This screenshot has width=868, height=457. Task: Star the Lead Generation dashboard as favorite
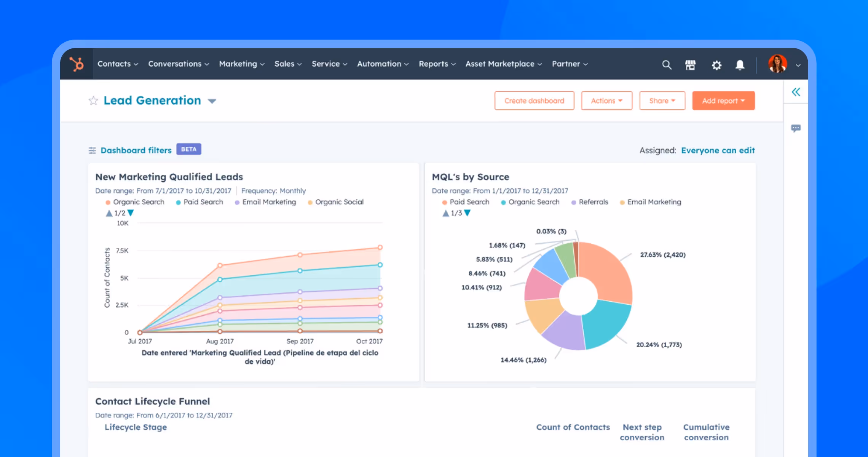pyautogui.click(x=93, y=101)
